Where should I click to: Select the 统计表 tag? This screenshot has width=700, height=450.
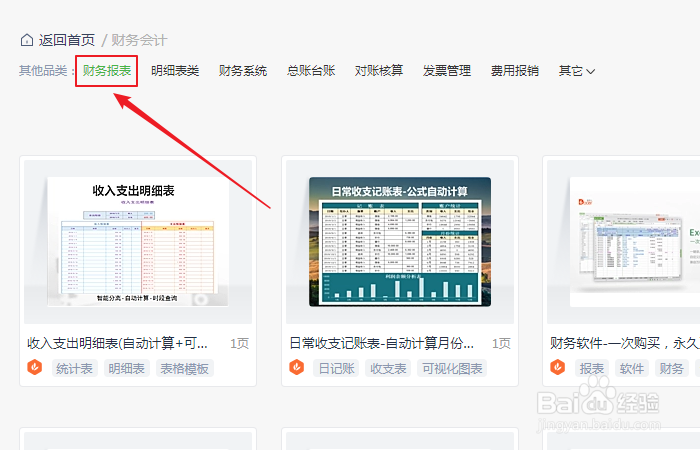pyautogui.click(x=75, y=368)
